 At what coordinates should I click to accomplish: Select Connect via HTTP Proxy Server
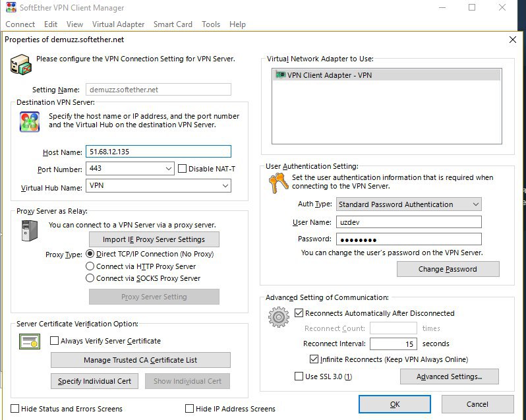tap(90, 266)
